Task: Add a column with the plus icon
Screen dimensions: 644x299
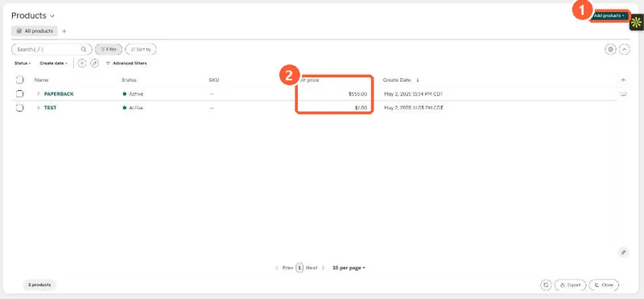Action: click(623, 80)
